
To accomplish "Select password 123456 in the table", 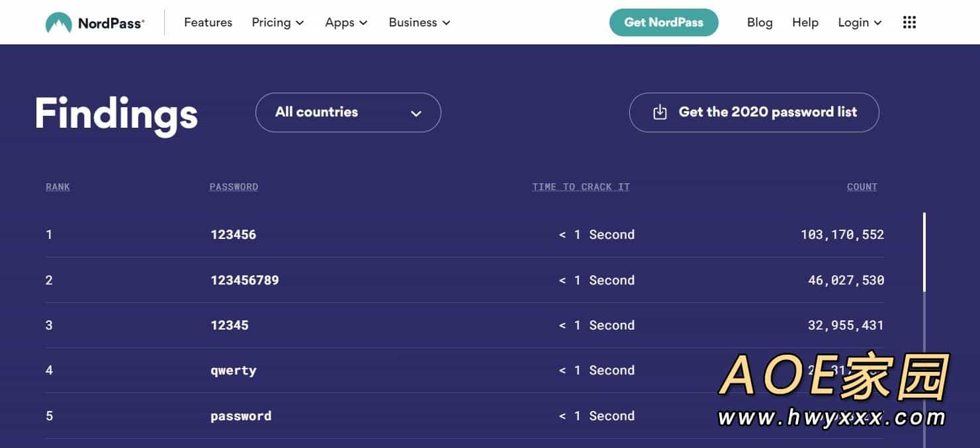I will 233,234.
